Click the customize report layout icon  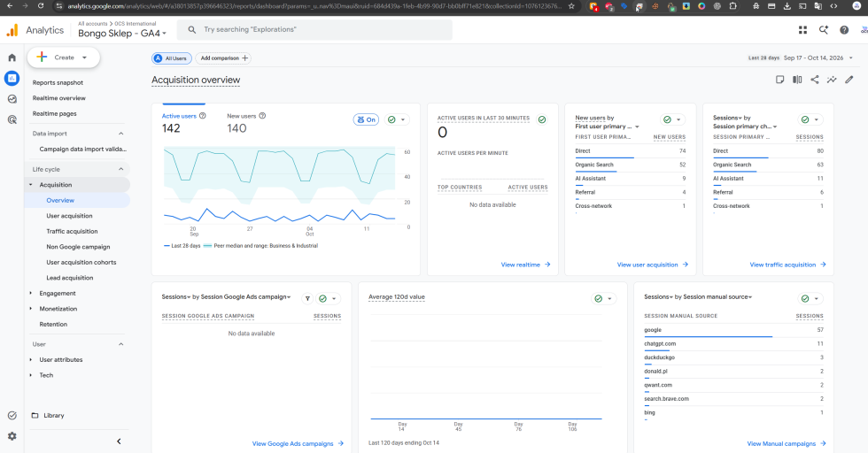779,80
